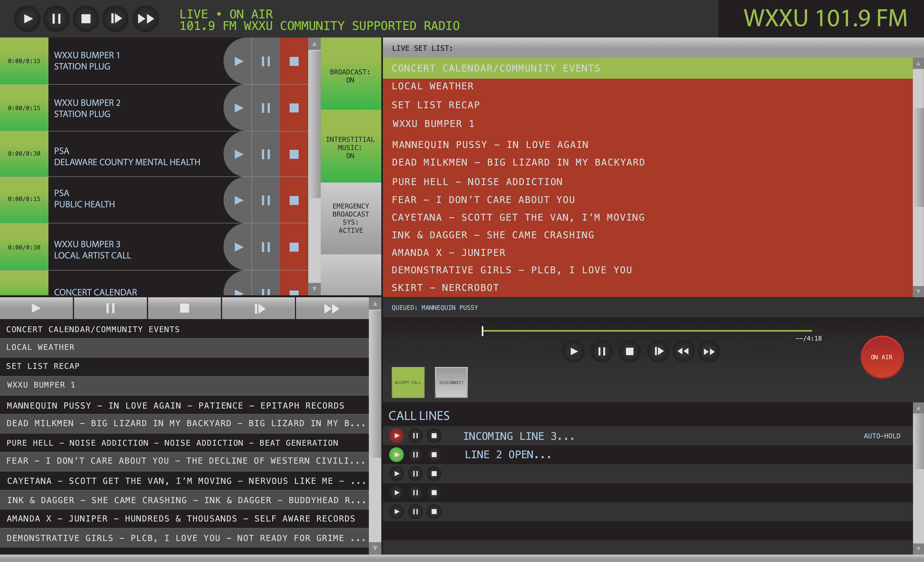
Task: Stop playback using the top transport bar
Action: (86, 18)
